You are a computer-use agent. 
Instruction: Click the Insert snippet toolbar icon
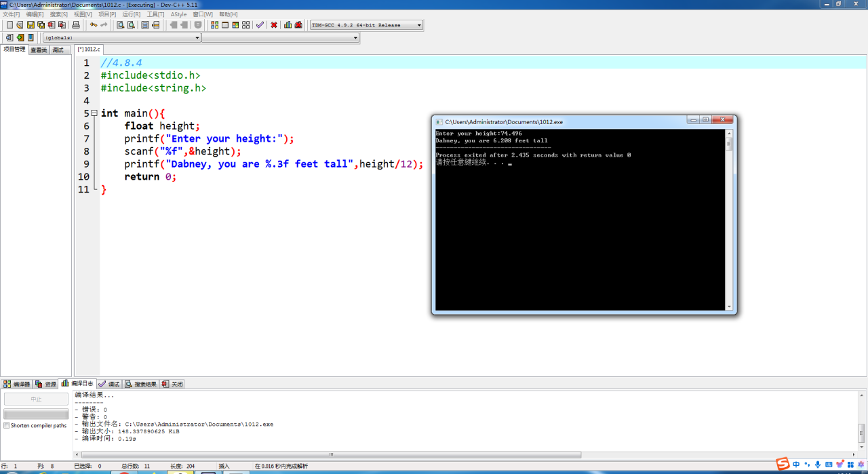(9, 37)
